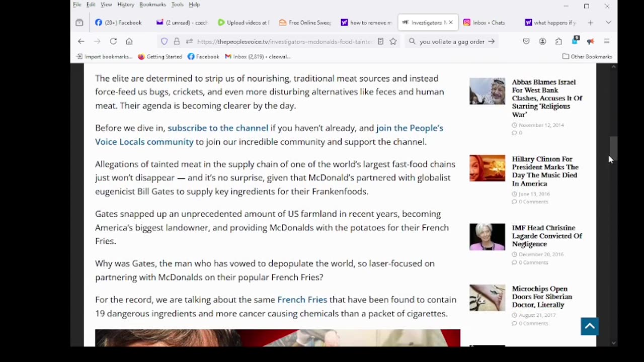Submit search with the arrow button

tap(492, 41)
